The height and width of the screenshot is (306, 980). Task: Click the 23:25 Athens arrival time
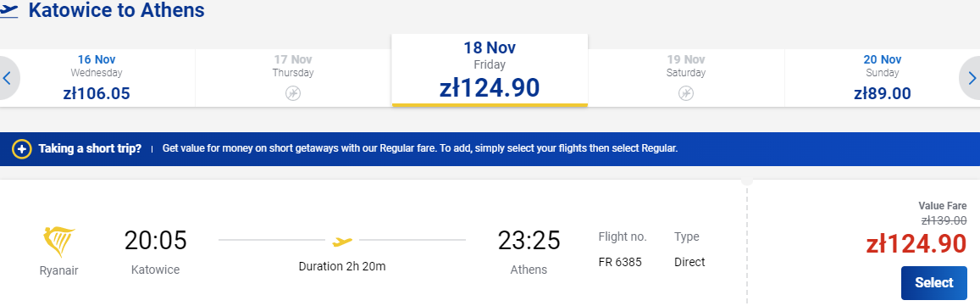coord(529,241)
